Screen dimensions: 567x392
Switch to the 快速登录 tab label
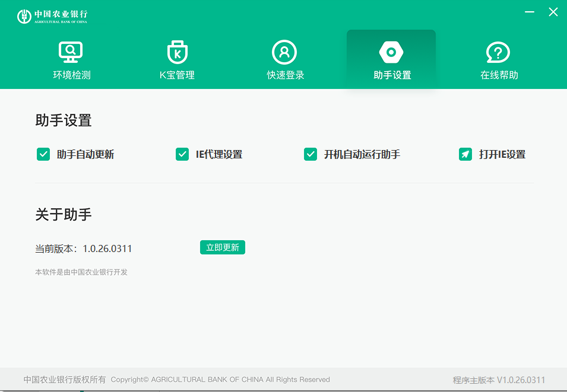(286, 75)
